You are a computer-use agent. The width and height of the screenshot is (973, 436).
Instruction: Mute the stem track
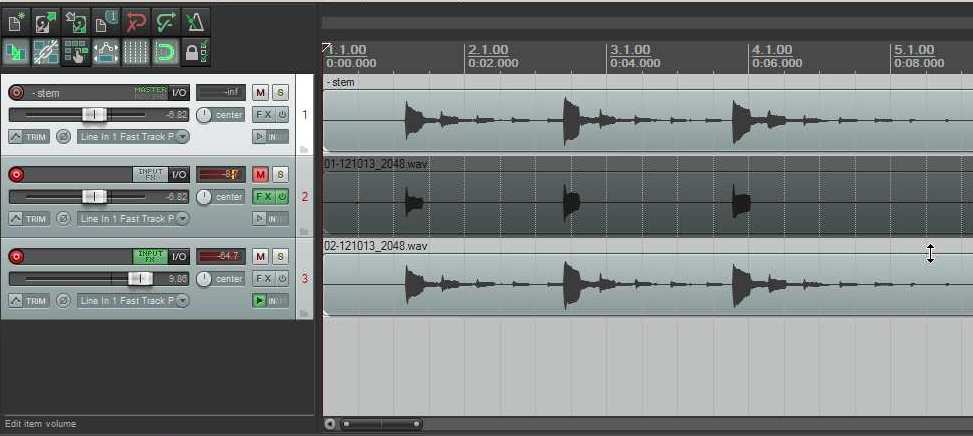260,93
